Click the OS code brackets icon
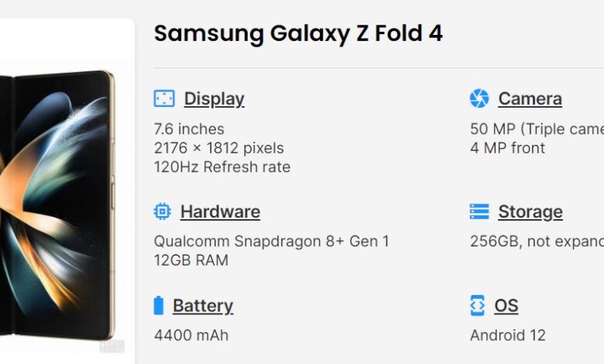 coord(477,305)
